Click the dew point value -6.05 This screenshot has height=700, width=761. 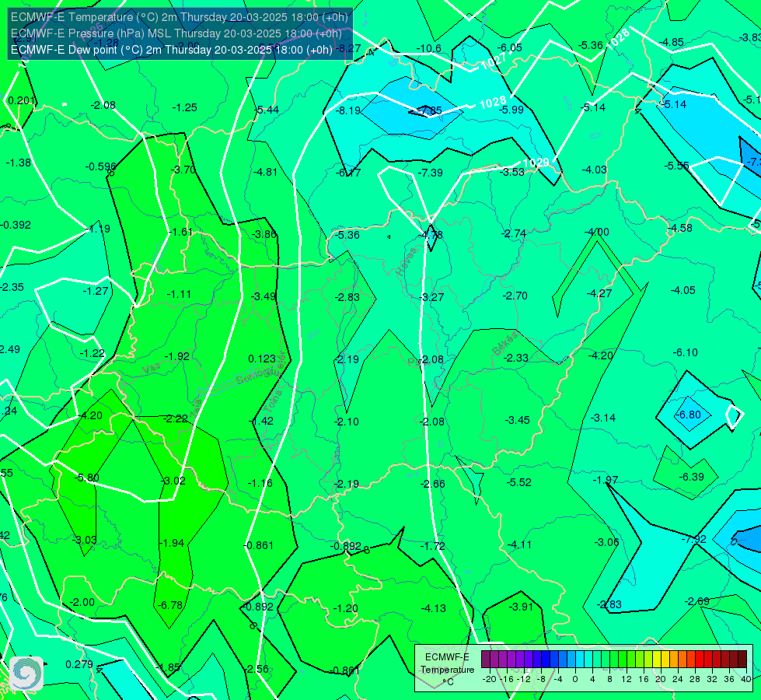tap(510, 47)
